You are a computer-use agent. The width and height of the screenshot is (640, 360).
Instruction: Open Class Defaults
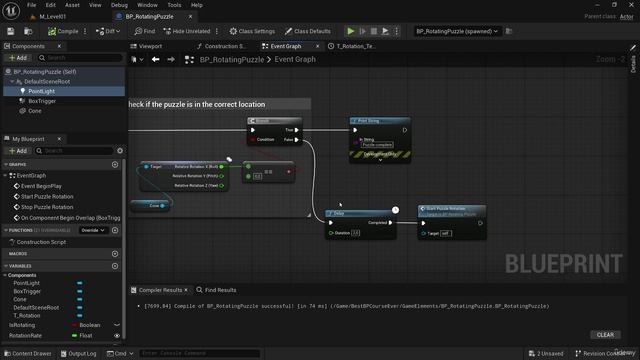coord(308,31)
